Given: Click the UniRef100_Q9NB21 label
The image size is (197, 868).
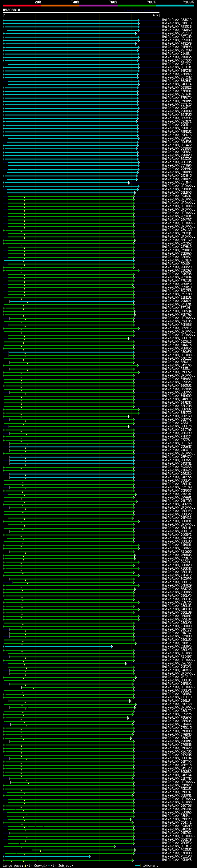Looking at the screenshot, I should pos(177,301).
